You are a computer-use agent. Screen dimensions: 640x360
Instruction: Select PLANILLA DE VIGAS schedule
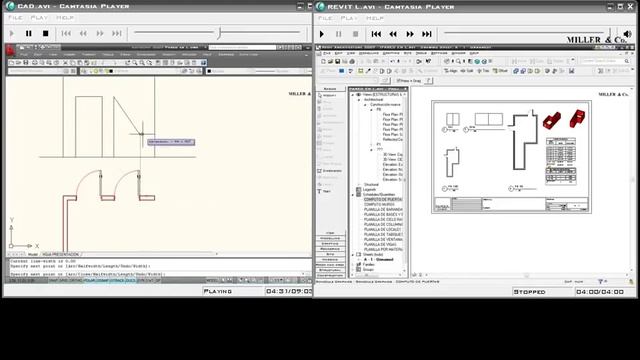[x=380, y=244]
